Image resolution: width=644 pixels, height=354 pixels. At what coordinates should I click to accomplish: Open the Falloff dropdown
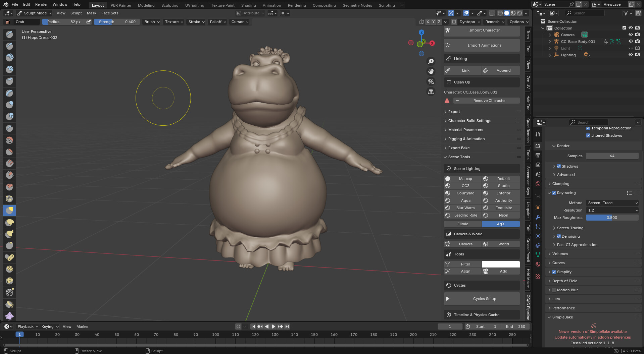(217, 22)
